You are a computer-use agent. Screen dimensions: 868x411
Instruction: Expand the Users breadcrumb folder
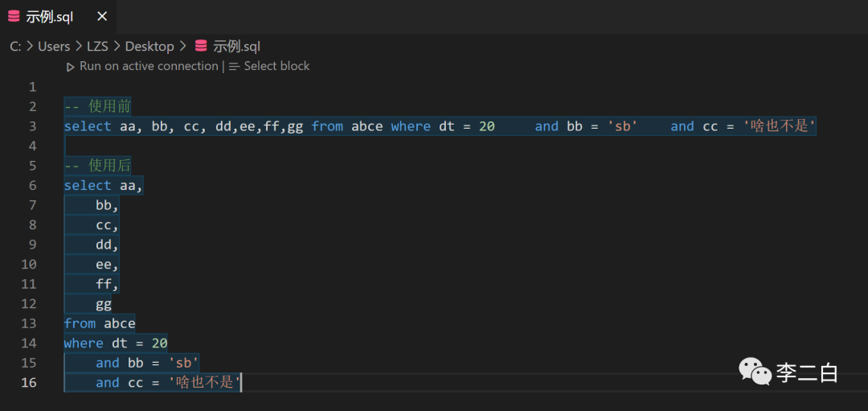[53, 46]
